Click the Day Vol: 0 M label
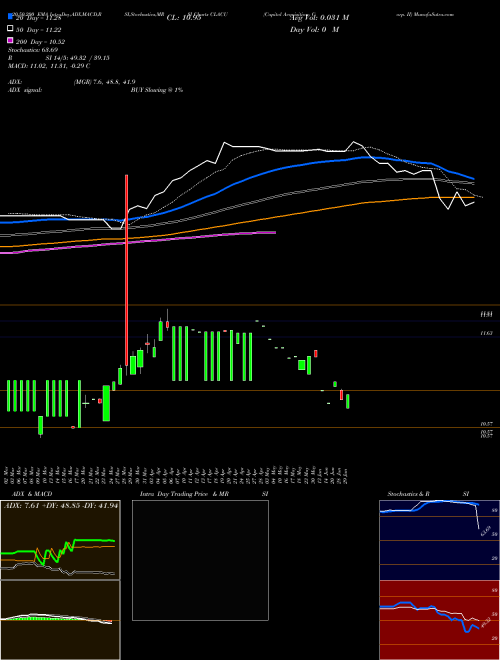The height and width of the screenshot is (660, 500). [314, 29]
